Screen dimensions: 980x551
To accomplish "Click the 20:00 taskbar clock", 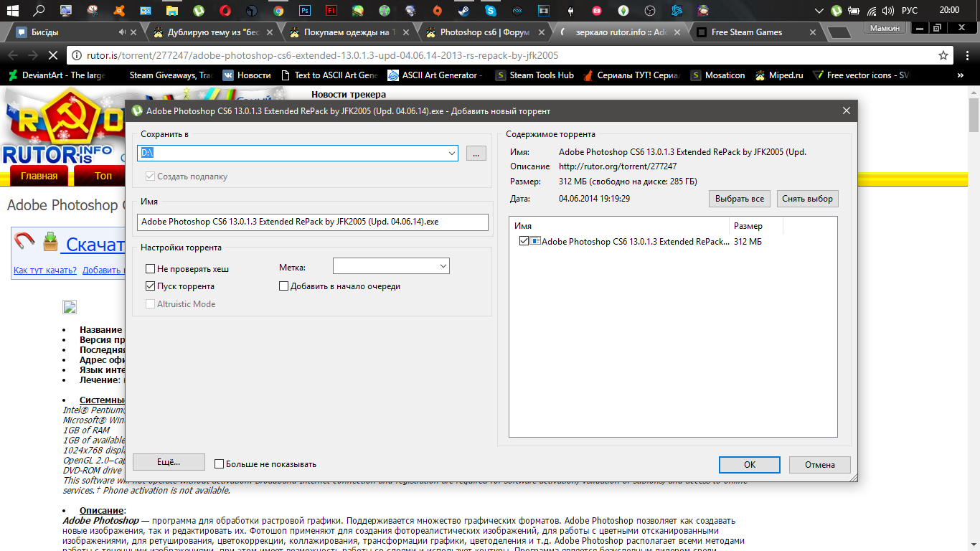I will coord(949,10).
